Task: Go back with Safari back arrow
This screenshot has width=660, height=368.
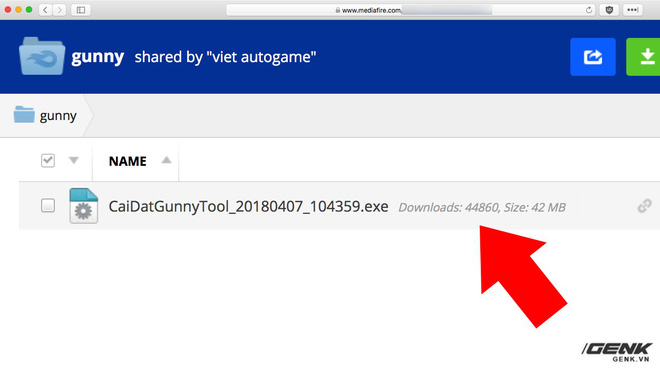Action: [x=45, y=10]
